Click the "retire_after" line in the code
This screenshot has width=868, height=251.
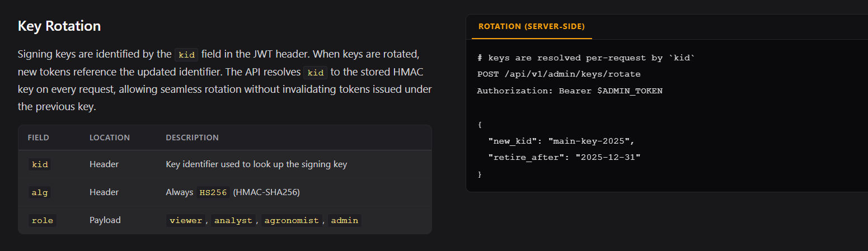(564, 158)
